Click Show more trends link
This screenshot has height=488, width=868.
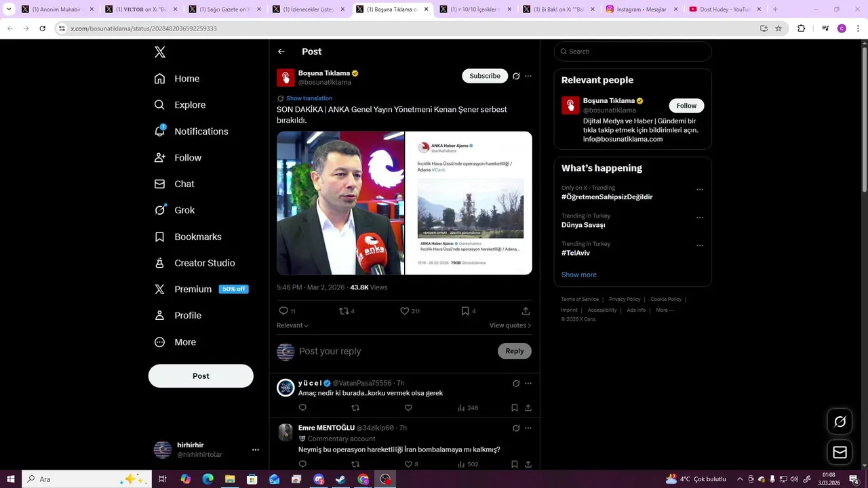click(579, 274)
